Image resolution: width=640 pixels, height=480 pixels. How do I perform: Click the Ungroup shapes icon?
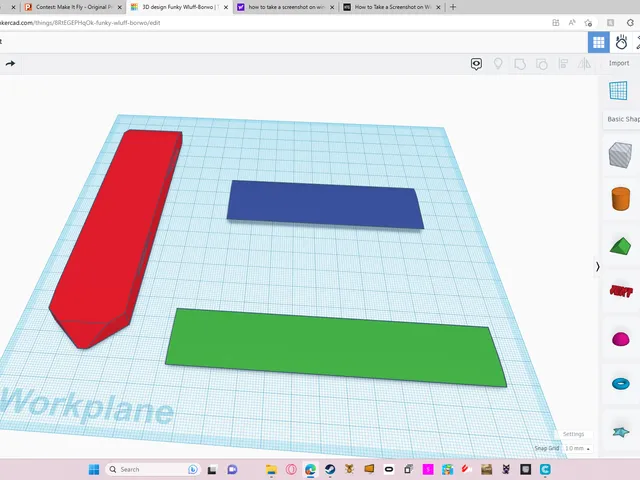(x=542, y=64)
